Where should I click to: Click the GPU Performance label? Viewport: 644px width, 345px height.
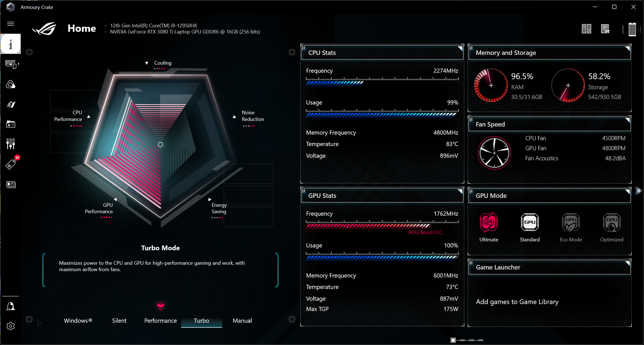click(x=99, y=208)
